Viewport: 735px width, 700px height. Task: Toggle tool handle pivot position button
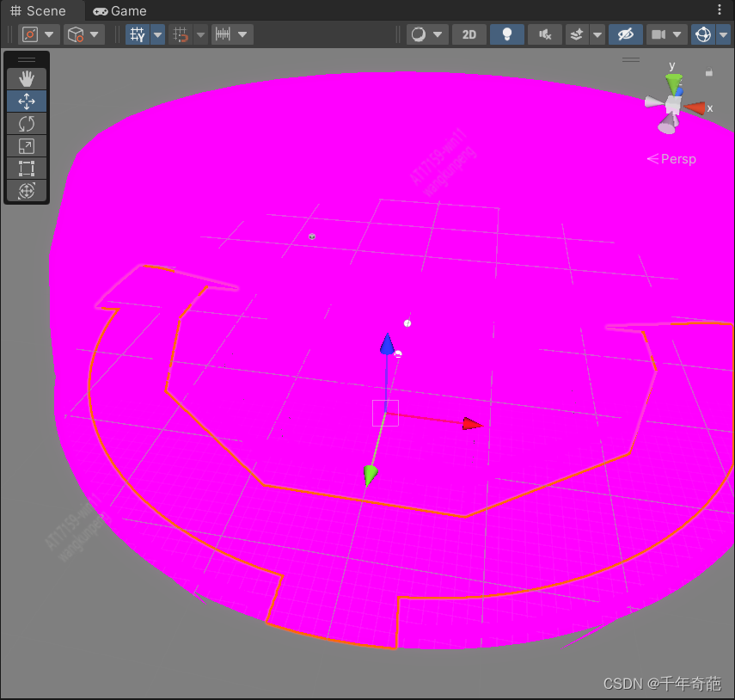[x=30, y=34]
